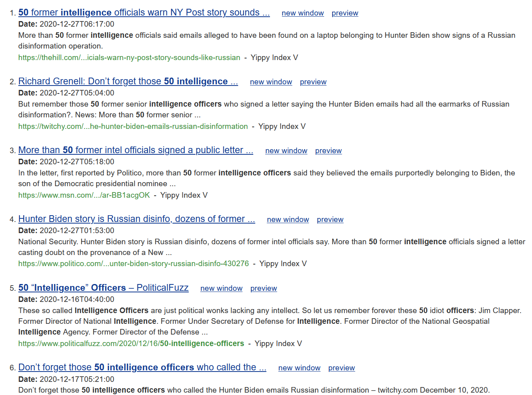Open the msn.com result in new window
This screenshot has width=532, height=395.
tap(286, 151)
